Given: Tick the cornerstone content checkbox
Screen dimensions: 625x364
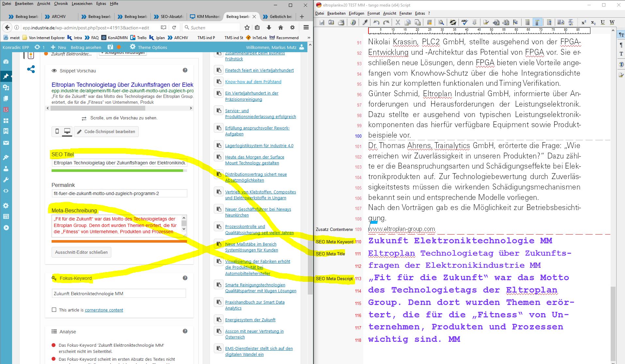Looking at the screenshot, I should pyautogui.click(x=54, y=310).
